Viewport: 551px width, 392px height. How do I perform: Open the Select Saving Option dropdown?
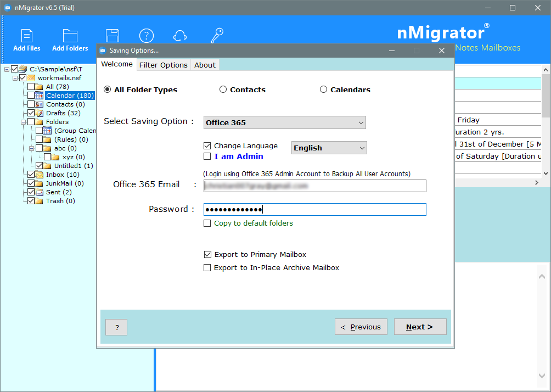coord(284,122)
